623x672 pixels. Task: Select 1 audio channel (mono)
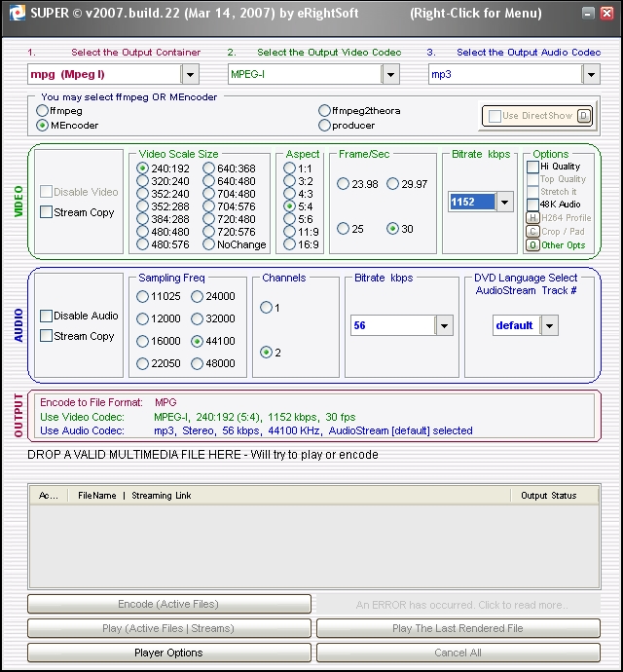click(266, 308)
